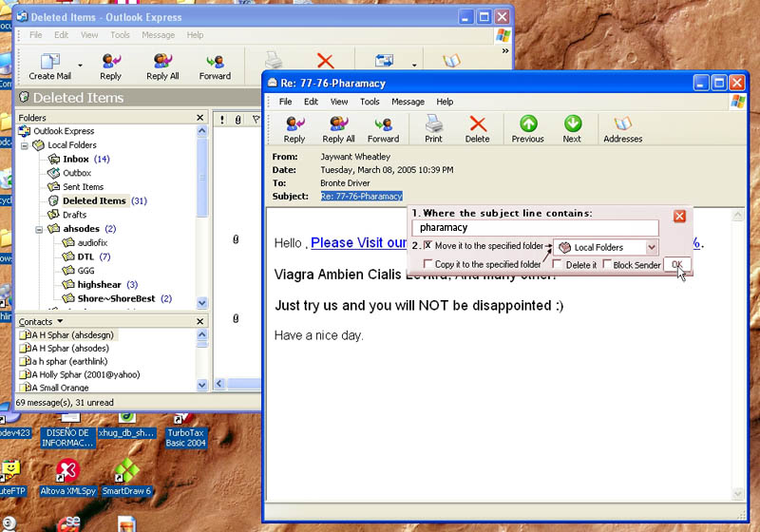Go to Previous message arrow
This screenshot has height=532, width=760.
[x=527, y=127]
